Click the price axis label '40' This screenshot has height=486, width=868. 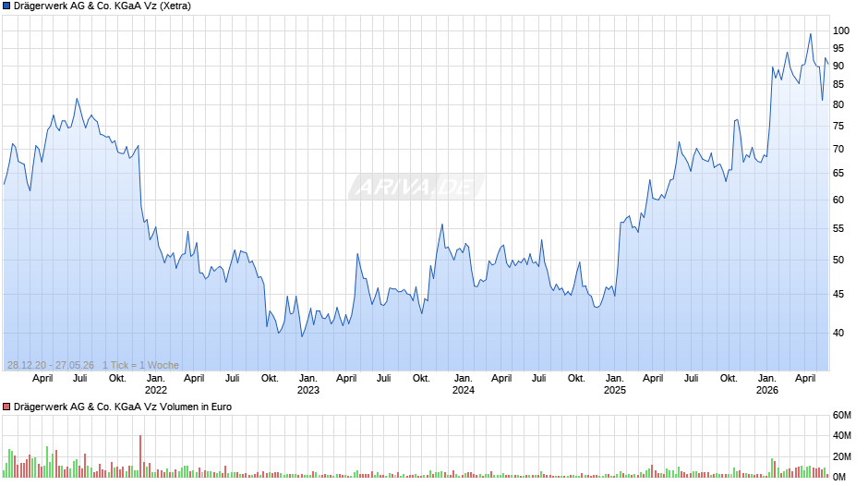[x=838, y=333]
